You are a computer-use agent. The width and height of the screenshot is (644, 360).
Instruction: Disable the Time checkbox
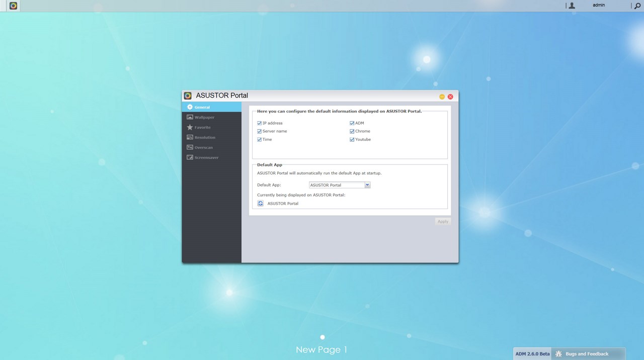tap(259, 139)
